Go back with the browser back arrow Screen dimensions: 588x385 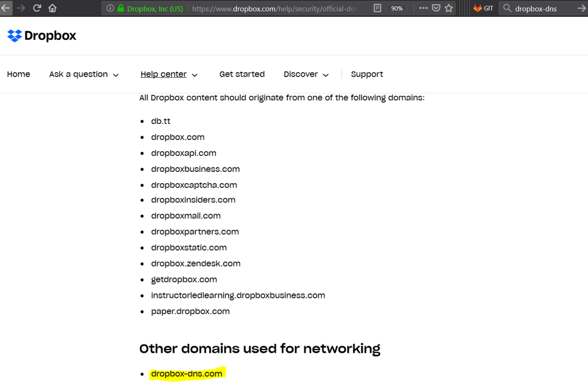[6, 8]
